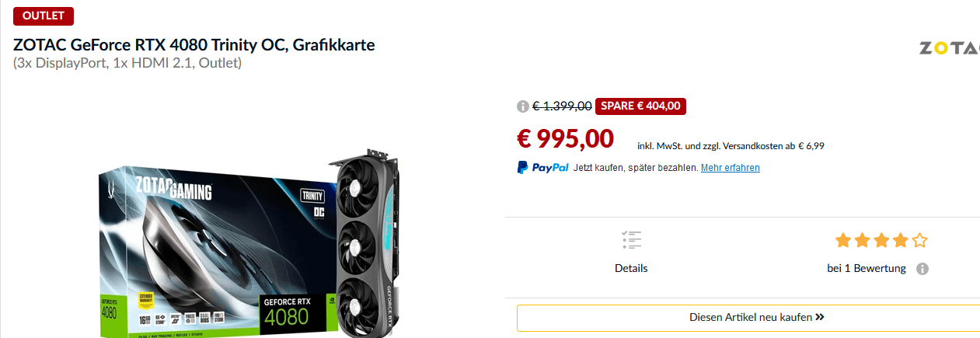Viewport: 980px width, 338px height.
Task: Click the SPARE € 404,00 badge
Action: pyautogui.click(x=640, y=106)
